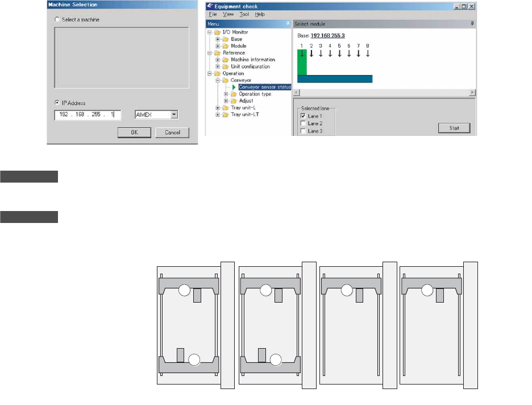Click Cancel in Machine Selection dialog
The width and height of the screenshot is (532, 405).
(x=172, y=133)
